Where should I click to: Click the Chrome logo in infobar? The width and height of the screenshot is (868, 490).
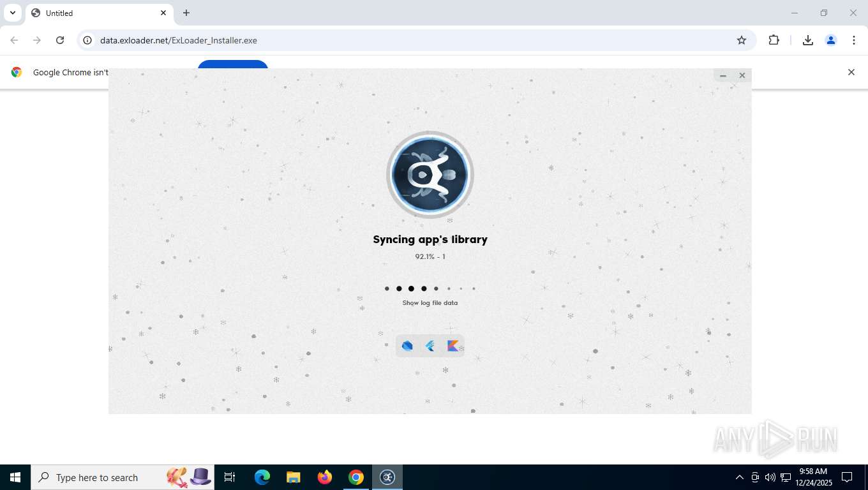(x=17, y=72)
